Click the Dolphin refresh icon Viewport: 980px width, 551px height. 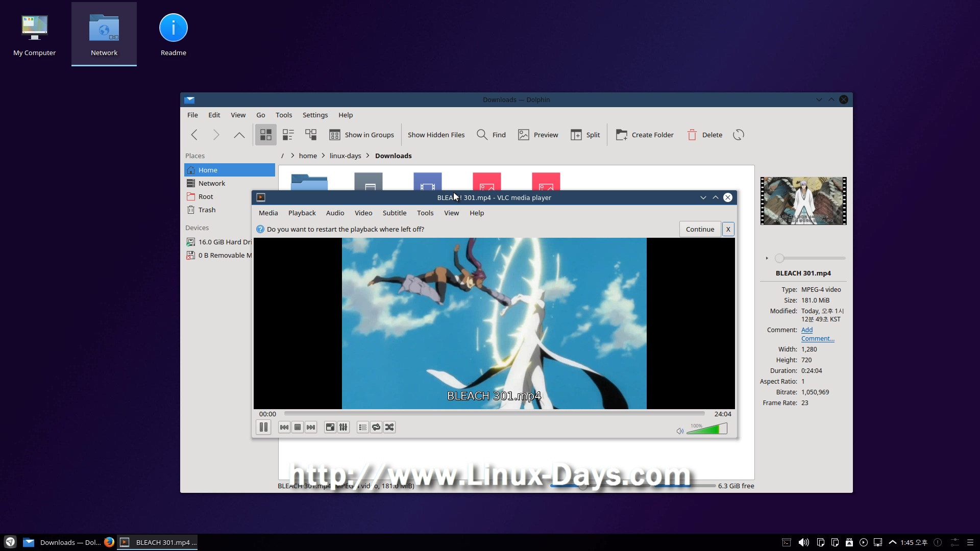(739, 135)
